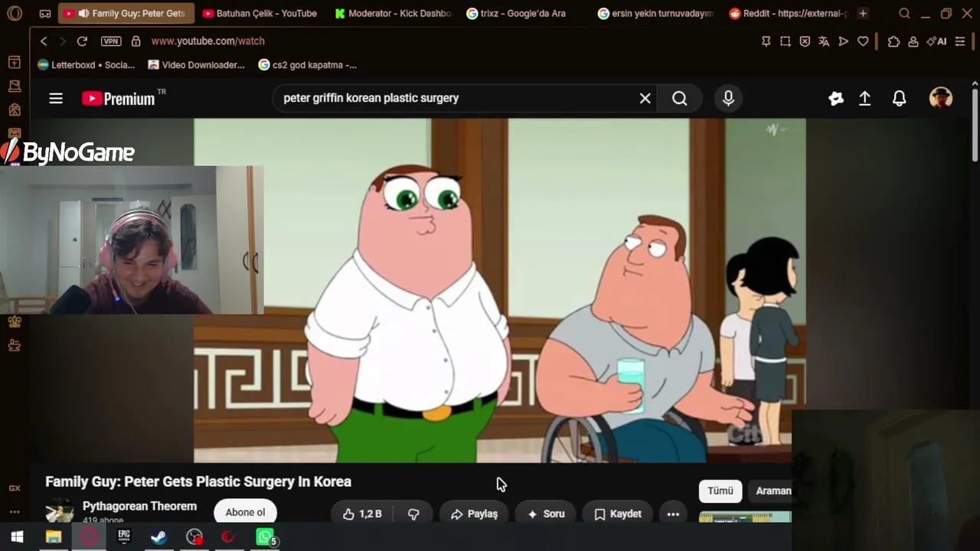Image resolution: width=980 pixels, height=551 pixels.
Task: Open the Opera main menu logo
Action: 14,13
